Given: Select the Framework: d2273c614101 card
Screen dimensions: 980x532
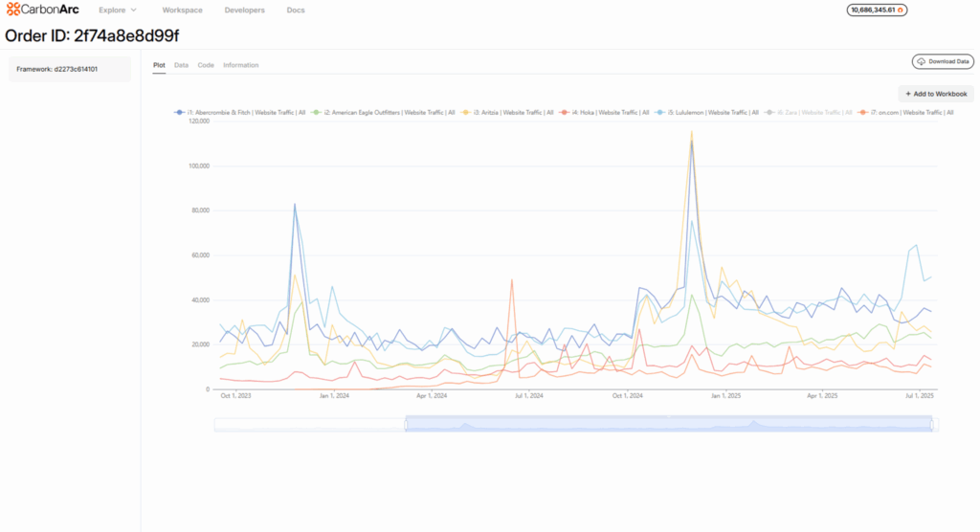Looking at the screenshot, I should [x=69, y=70].
